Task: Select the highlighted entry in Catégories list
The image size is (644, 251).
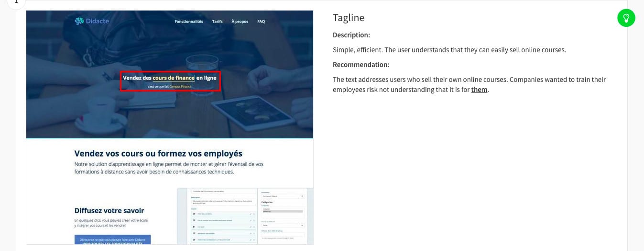Action: (x=283, y=211)
